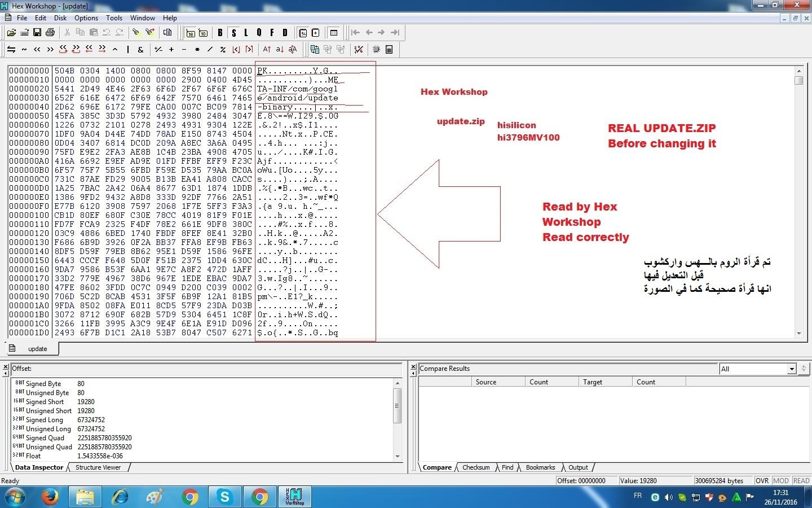Switch to hexadecimal base 16 view

191,33
